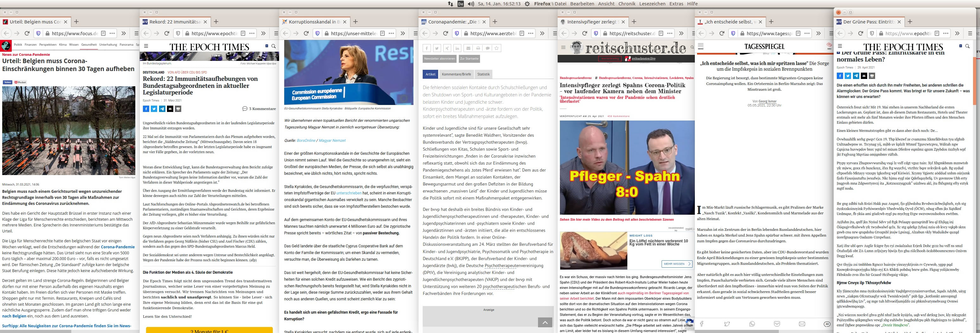This screenshot has width=980, height=333.
Task: Share Rekord article via Telegram
Action: (162, 108)
